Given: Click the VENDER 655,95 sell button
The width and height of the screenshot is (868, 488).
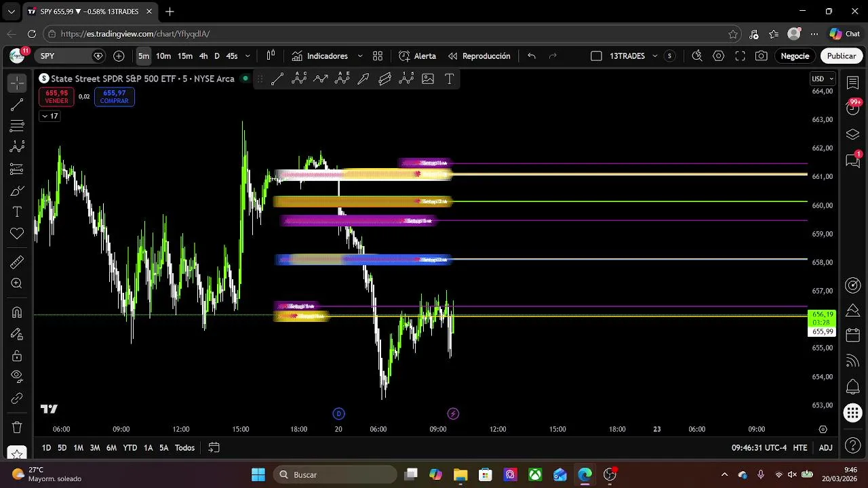Looking at the screenshot, I should point(56,97).
